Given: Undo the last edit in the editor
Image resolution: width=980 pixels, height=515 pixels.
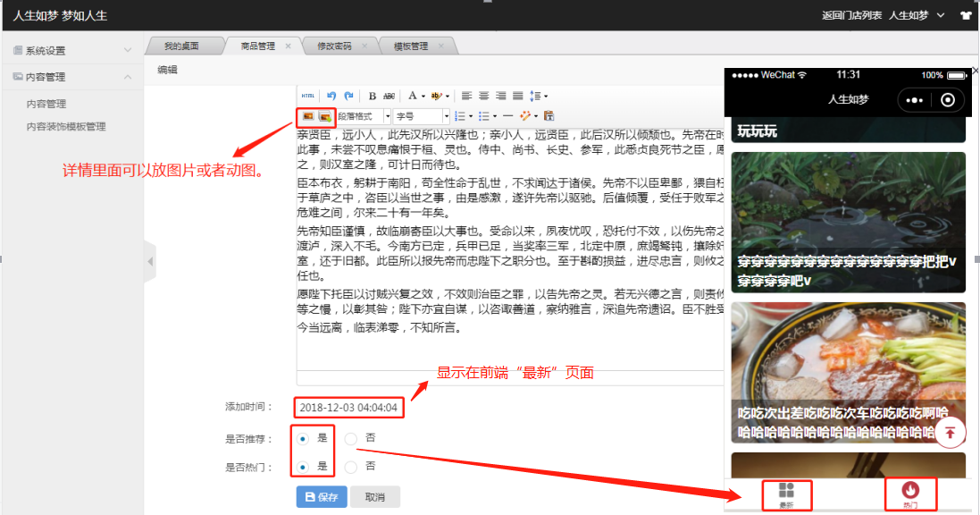Looking at the screenshot, I should coord(331,96).
